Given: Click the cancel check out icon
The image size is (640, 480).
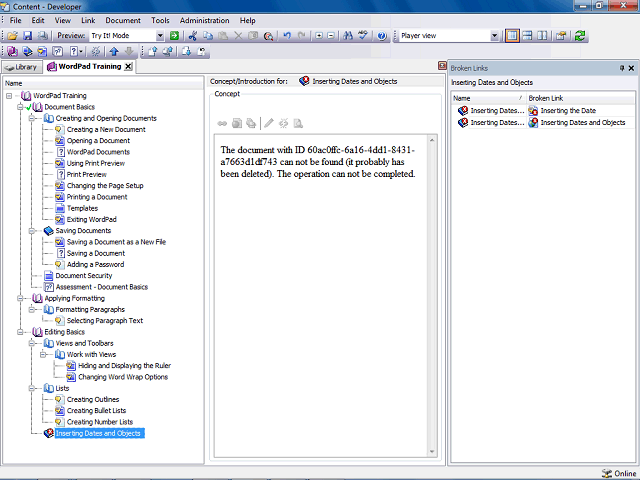Looking at the screenshot, I should (201, 51).
